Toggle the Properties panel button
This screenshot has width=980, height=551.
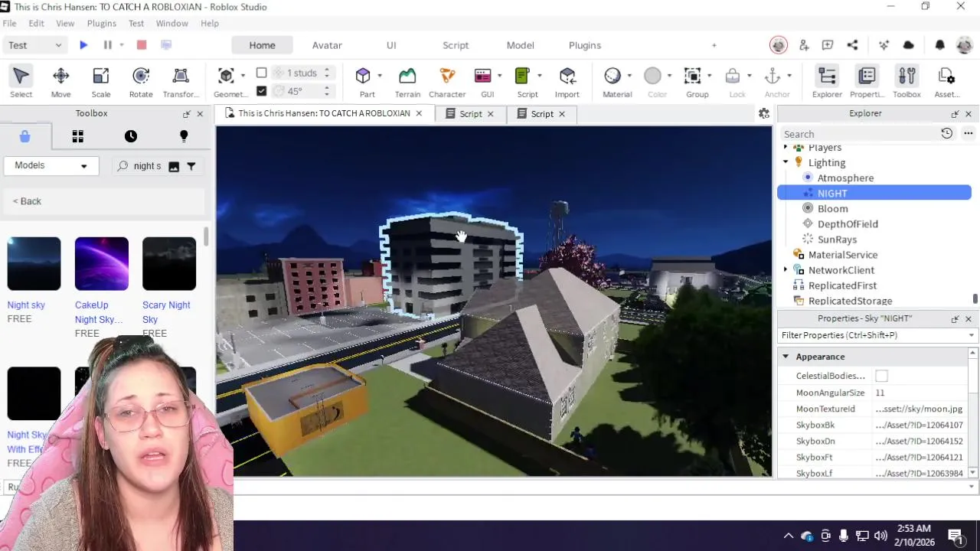867,83
